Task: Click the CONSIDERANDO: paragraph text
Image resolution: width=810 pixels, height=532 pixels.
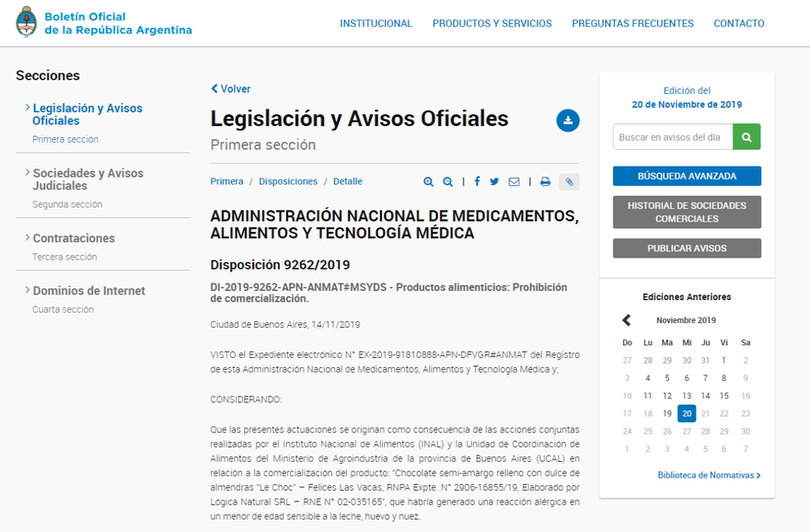Action: coord(246,399)
